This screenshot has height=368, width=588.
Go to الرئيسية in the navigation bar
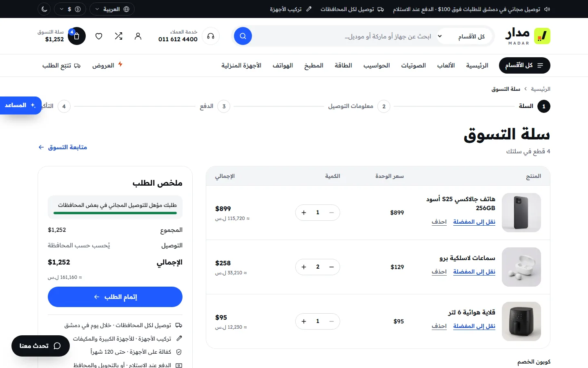click(x=477, y=65)
